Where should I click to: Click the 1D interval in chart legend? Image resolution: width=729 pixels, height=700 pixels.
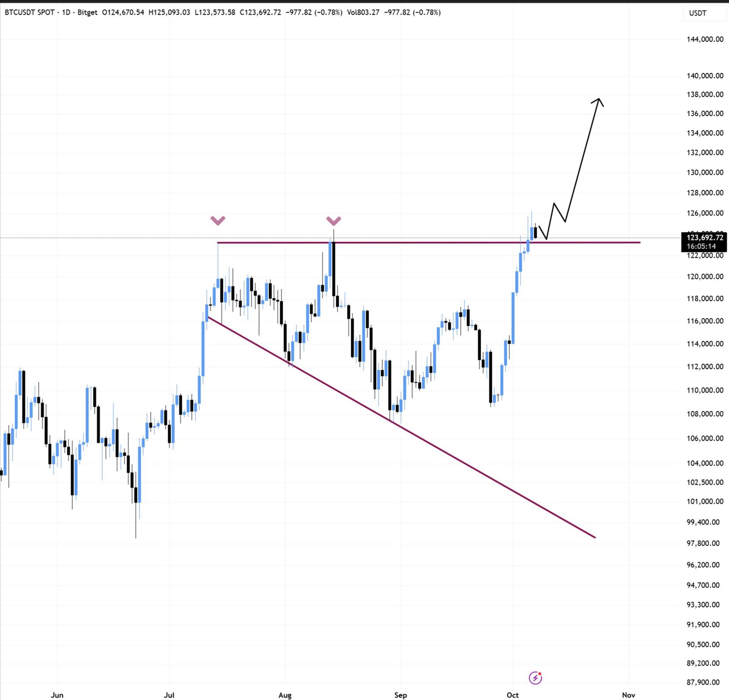tap(66, 12)
